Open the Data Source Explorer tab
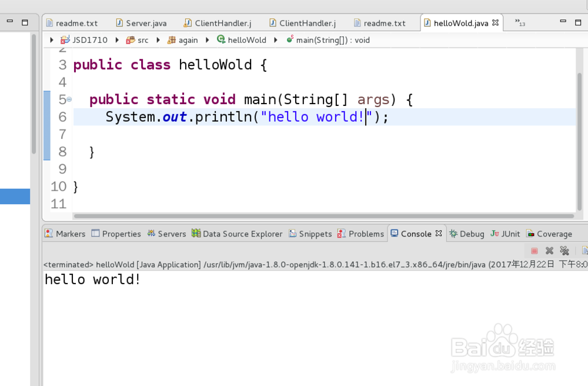Image resolution: width=588 pixels, height=386 pixels. click(237, 234)
